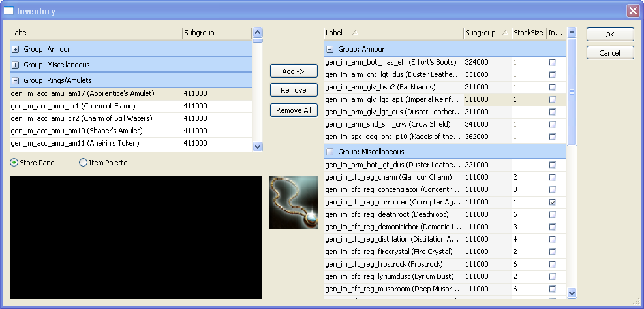The width and height of the screenshot is (644, 309).
Task: Expand the Armour group in left panel
Action: pyautogui.click(x=16, y=49)
